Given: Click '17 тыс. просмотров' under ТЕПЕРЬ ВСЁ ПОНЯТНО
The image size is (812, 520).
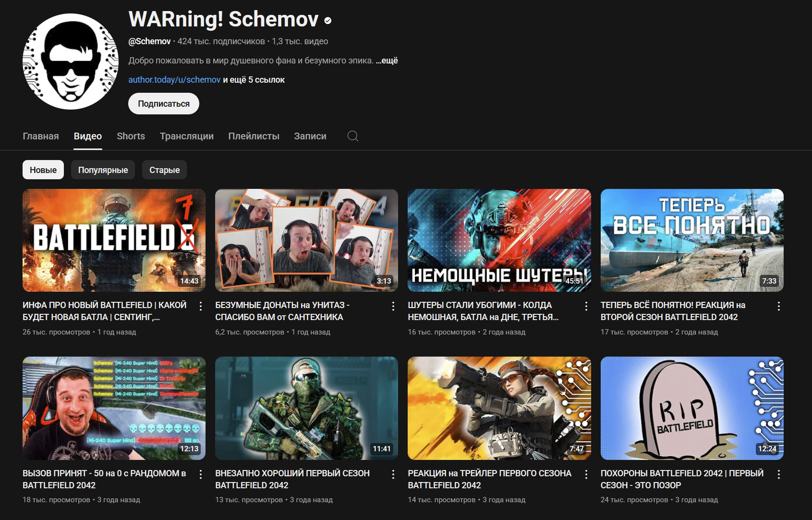Looking at the screenshot, I should click(634, 332).
